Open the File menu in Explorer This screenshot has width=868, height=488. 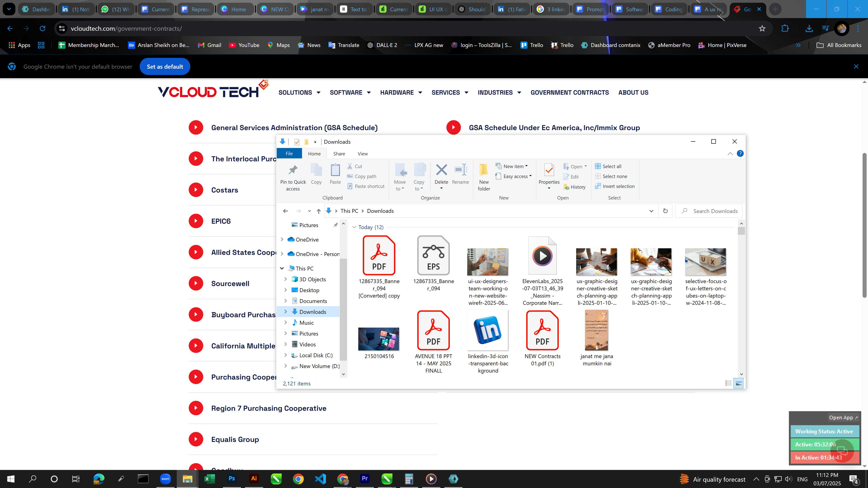point(289,154)
